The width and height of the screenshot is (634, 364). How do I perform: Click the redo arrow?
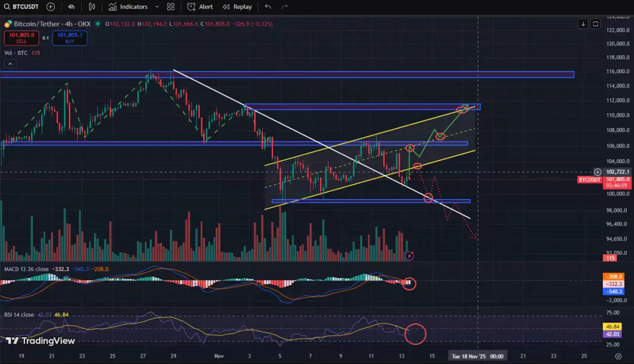pos(284,7)
